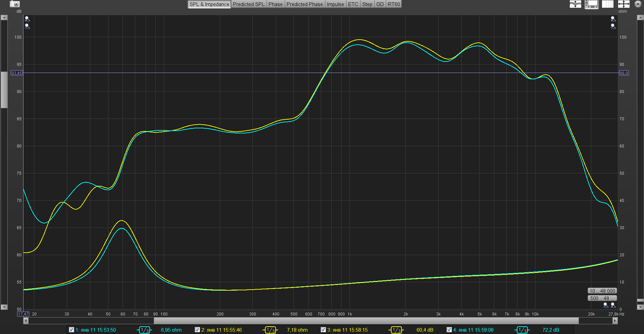Screen dimensions: 644x334
Task: Zoom in on the ohm axis
Action: [613, 19]
